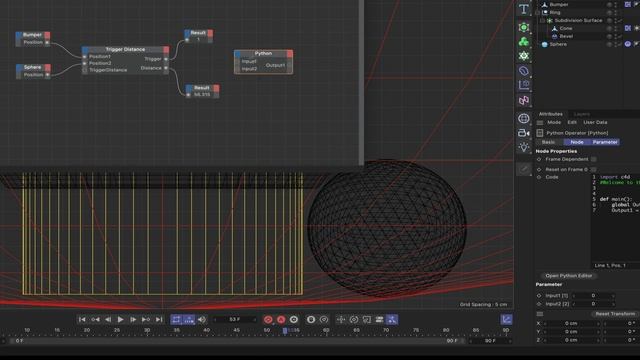640x360 pixels.
Task: Select the Ring object in hierarchy
Action: (555, 12)
